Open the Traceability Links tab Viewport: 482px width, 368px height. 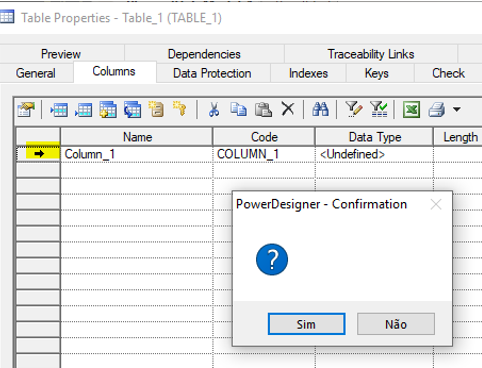click(371, 54)
